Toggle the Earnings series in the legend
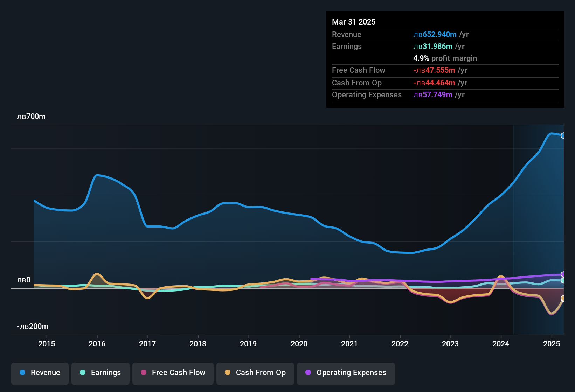 click(101, 373)
